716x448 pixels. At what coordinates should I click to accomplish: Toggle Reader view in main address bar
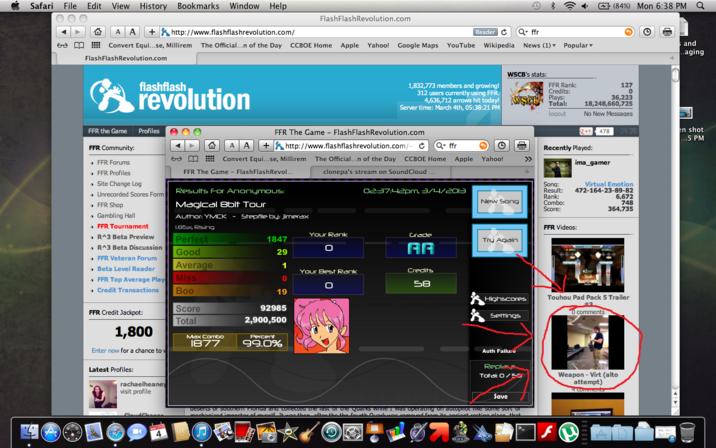485,32
